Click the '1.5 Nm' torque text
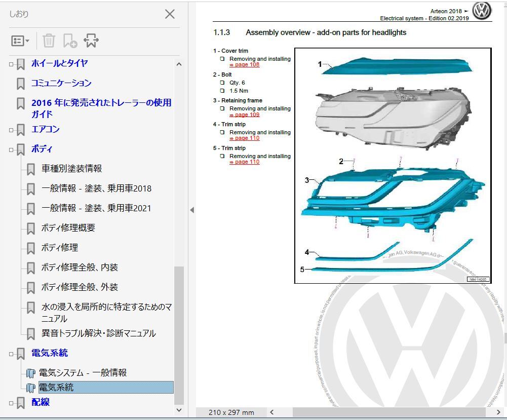 tap(239, 91)
